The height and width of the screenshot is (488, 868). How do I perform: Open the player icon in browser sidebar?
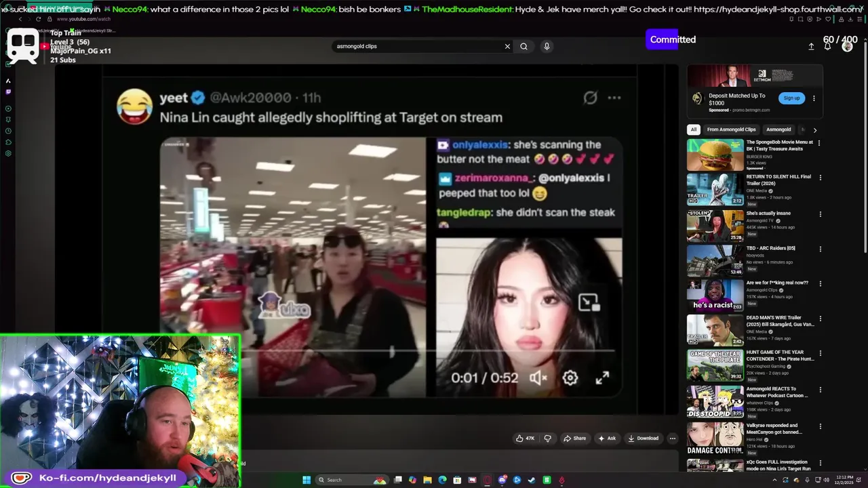pos(8,108)
